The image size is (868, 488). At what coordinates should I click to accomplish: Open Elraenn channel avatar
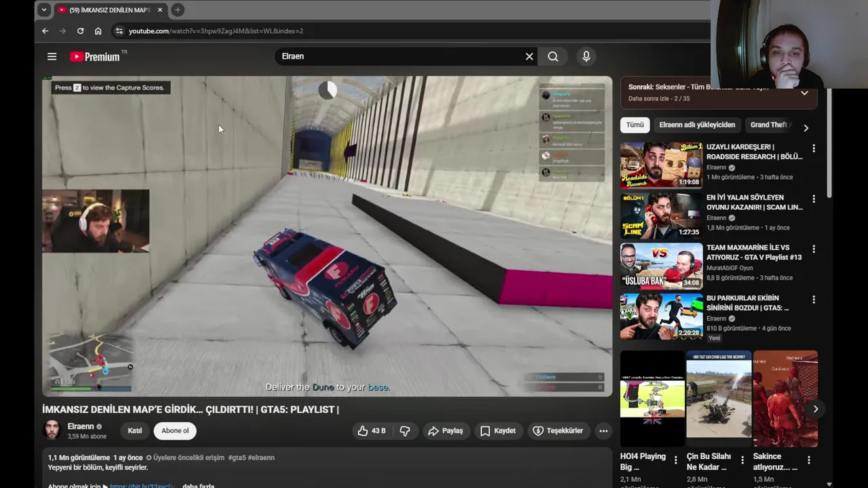pyautogui.click(x=52, y=430)
